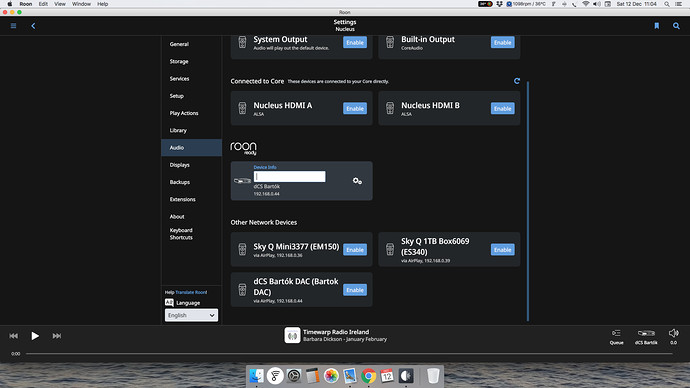Enable Sky Q 1TB Box6069 (ES340)
Screen dimensions: 690x388
[503, 249]
